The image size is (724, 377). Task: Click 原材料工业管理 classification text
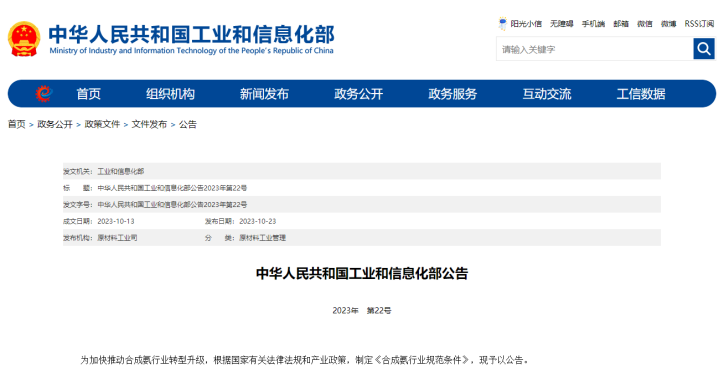pyautogui.click(x=262, y=237)
